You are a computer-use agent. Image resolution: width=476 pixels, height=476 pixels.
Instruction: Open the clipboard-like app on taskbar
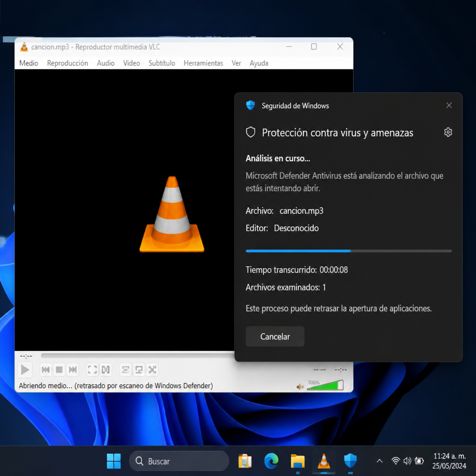pos(245,461)
